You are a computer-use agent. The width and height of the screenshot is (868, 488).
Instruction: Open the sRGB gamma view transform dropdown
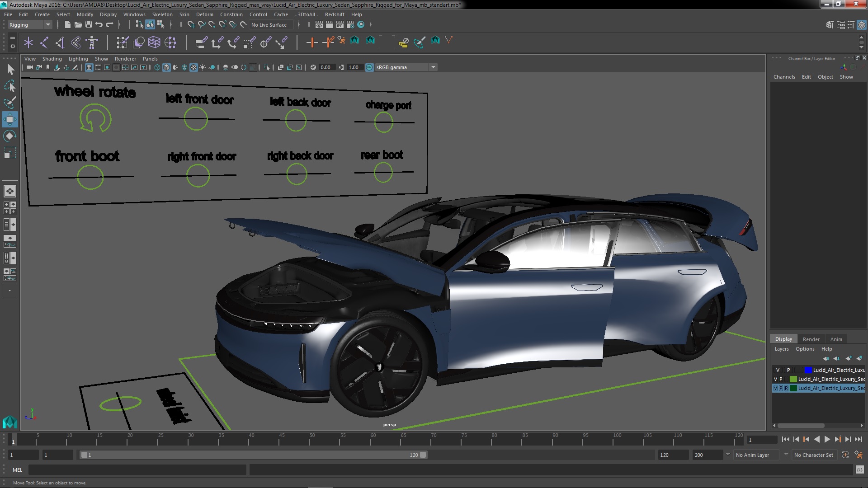click(x=406, y=67)
